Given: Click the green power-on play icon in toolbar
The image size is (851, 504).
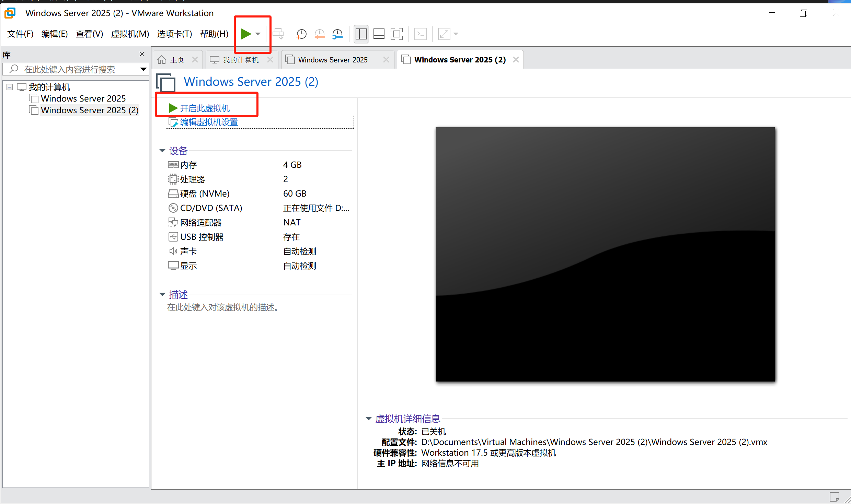Looking at the screenshot, I should [x=246, y=34].
